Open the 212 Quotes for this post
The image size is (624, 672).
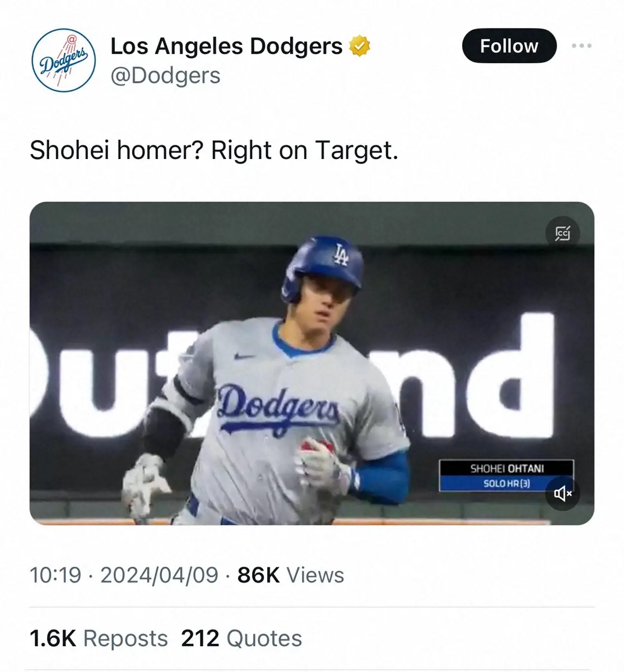[x=240, y=637]
